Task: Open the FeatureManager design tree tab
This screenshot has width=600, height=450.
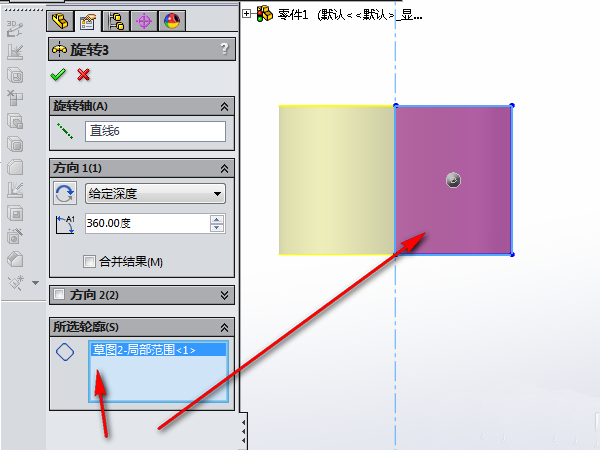Action: point(60,21)
